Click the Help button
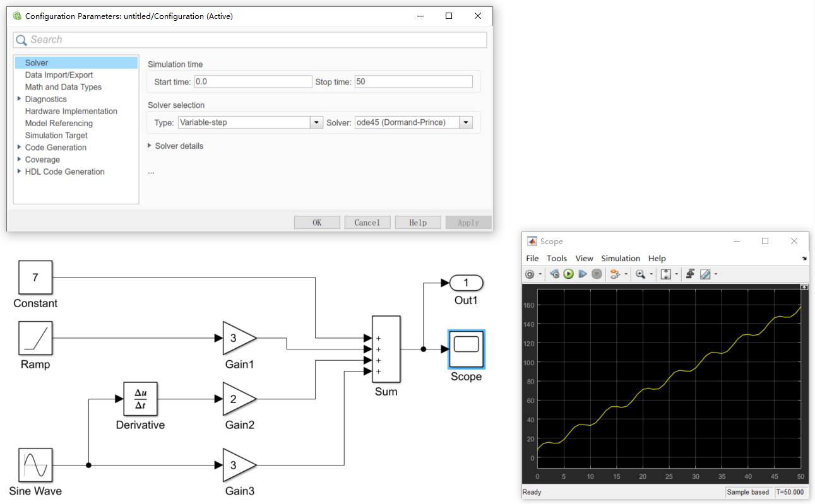815x504 pixels. click(418, 222)
